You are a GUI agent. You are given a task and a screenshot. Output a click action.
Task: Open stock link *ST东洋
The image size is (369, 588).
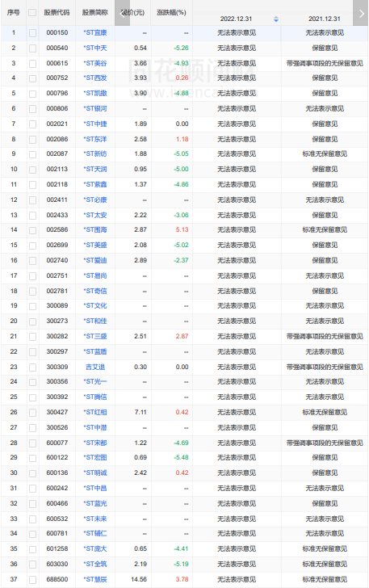pos(95,139)
